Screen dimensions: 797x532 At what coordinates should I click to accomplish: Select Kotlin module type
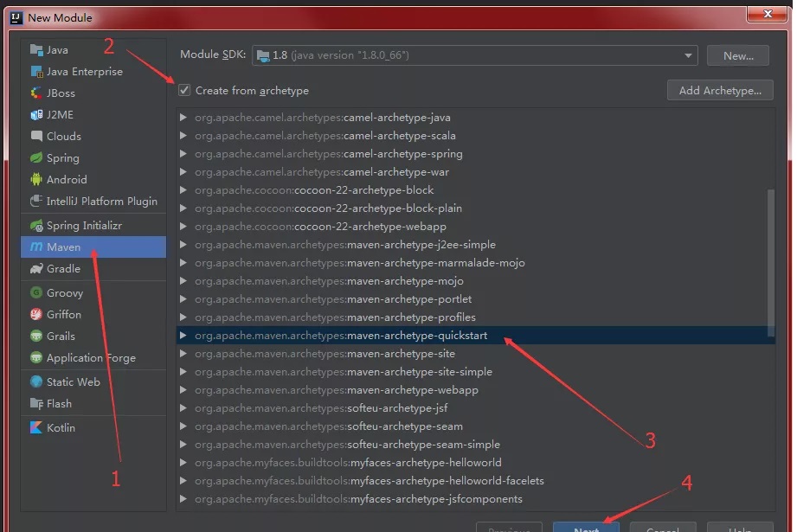click(93, 428)
